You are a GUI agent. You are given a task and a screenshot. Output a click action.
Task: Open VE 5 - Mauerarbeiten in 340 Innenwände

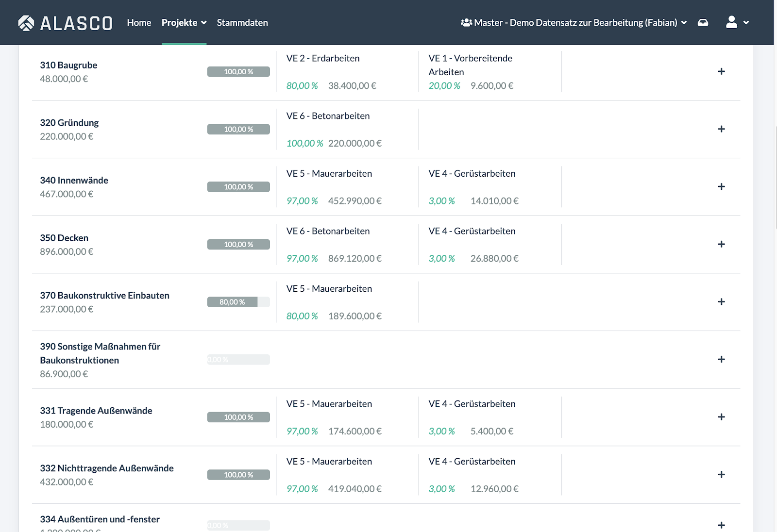tap(329, 174)
